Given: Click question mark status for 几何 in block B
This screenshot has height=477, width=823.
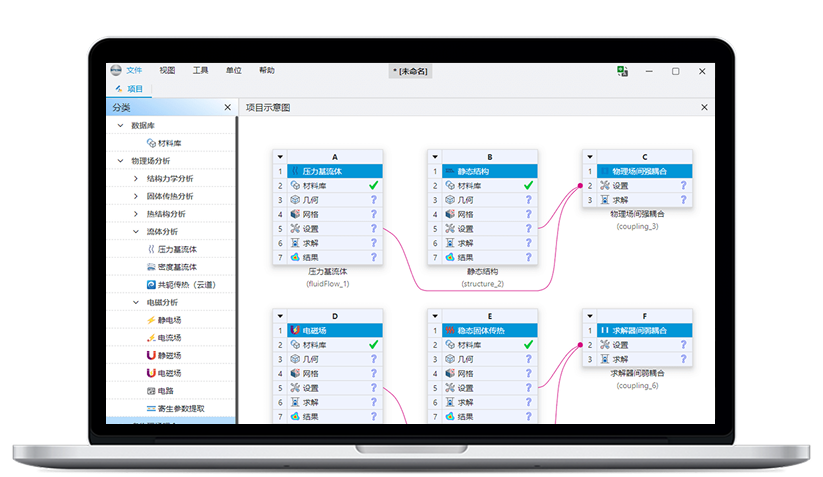Looking at the screenshot, I should tap(528, 200).
